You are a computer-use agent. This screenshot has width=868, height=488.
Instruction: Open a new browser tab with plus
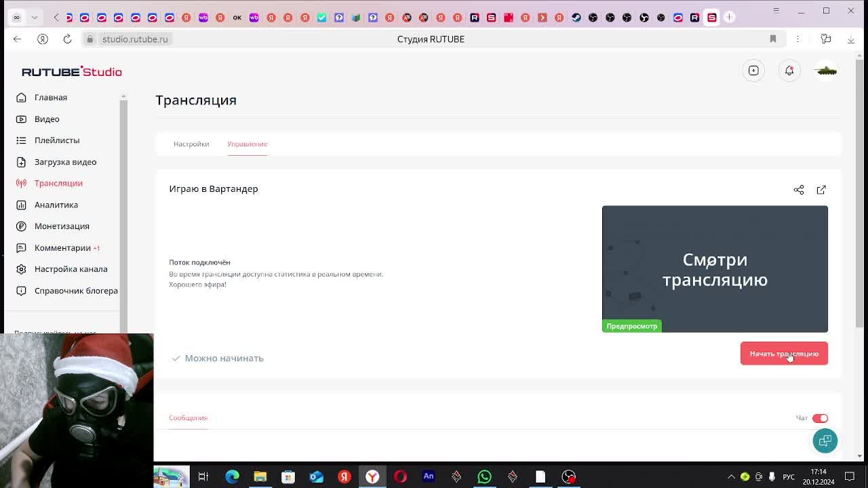point(729,17)
